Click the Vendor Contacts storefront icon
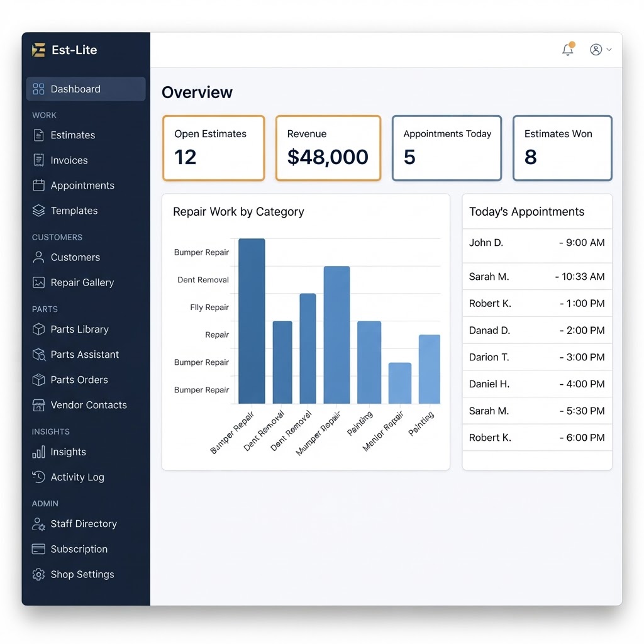 pyautogui.click(x=38, y=405)
